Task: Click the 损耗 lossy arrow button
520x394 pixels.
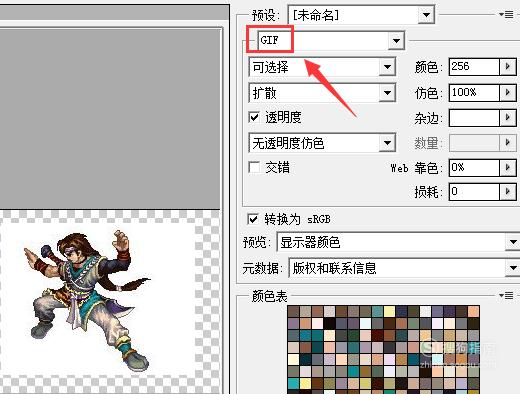Action: pyautogui.click(x=508, y=191)
